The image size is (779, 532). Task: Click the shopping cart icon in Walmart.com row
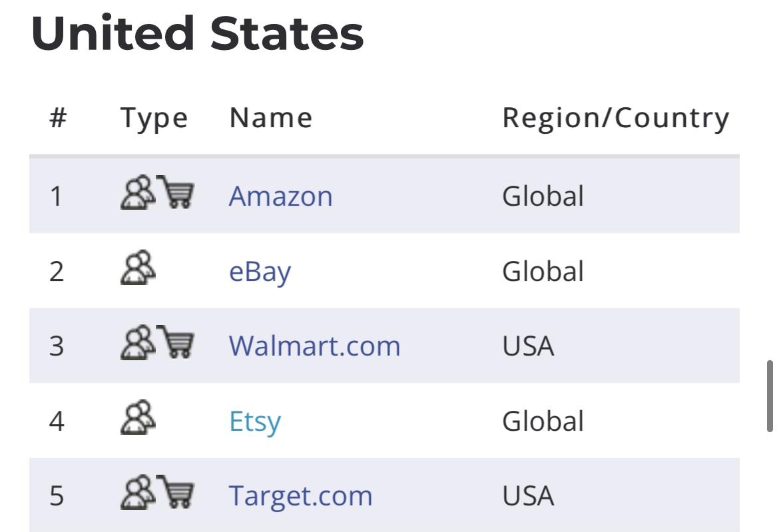click(x=175, y=342)
